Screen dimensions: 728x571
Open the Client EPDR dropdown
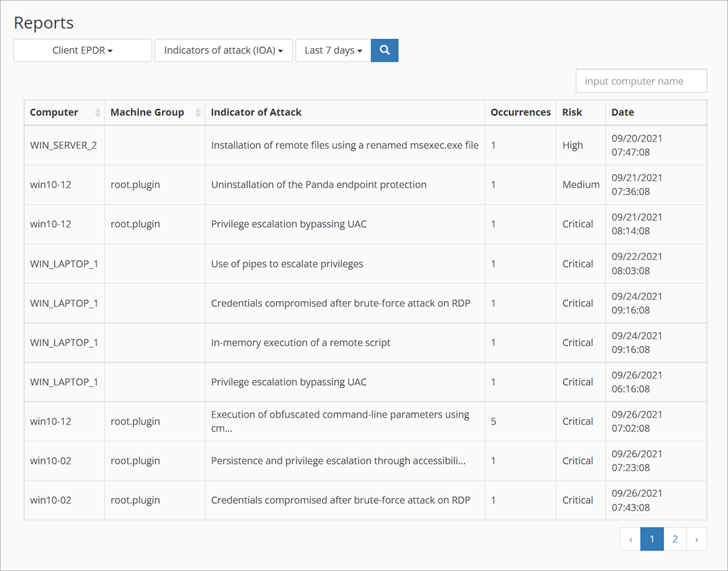coord(82,50)
